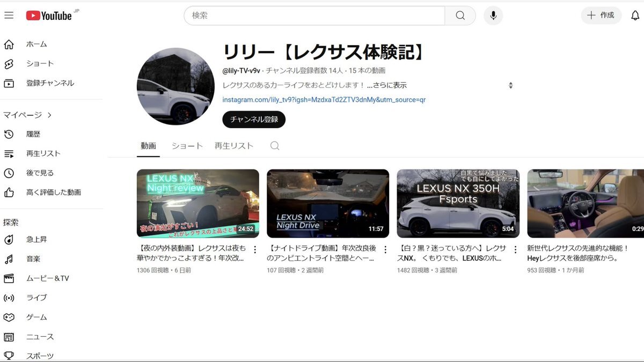This screenshot has width=644, height=362.
Task: Open ニュース news icon
Action: click(9, 337)
